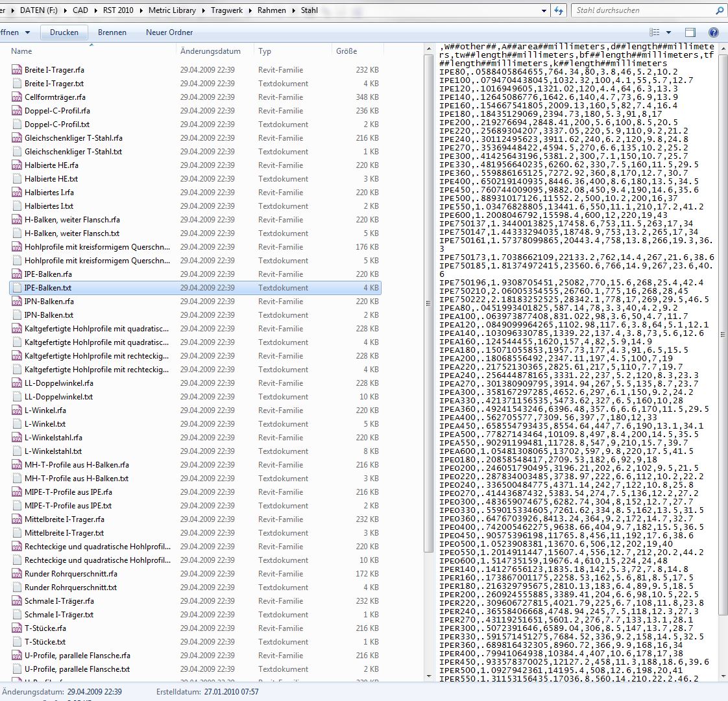Click the Revit icon for H-Balken, weiter Flansch.rfa
This screenshot has height=701, width=728.
pyautogui.click(x=17, y=219)
